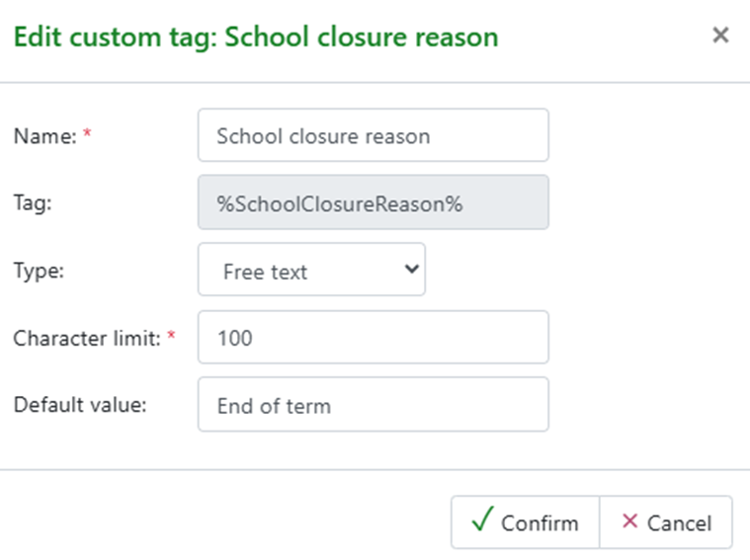Click the green dialog title text
The width and height of the screenshot is (750, 560).
pyautogui.click(x=255, y=38)
